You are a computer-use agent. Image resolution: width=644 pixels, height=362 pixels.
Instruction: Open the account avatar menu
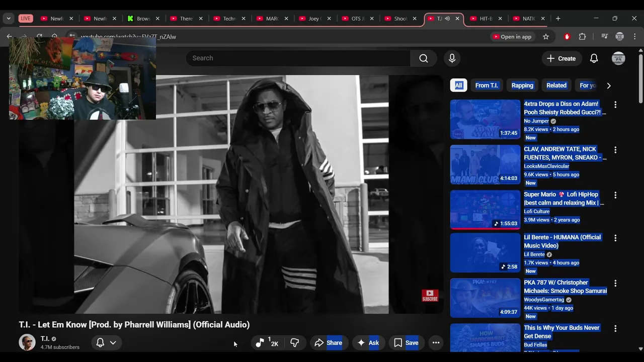coord(618,58)
